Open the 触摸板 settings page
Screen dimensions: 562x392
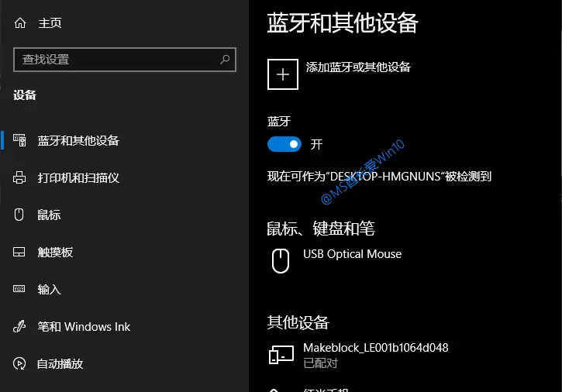tap(55, 253)
